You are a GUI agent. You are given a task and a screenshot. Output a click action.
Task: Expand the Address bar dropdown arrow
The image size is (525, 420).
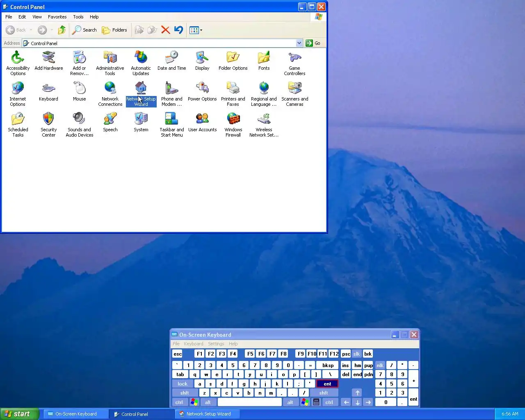coord(299,43)
